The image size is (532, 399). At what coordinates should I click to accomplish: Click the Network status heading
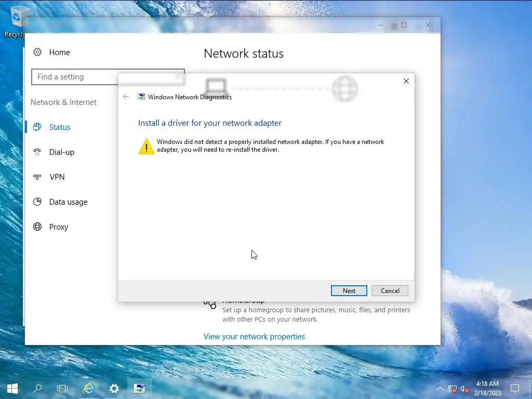click(244, 54)
